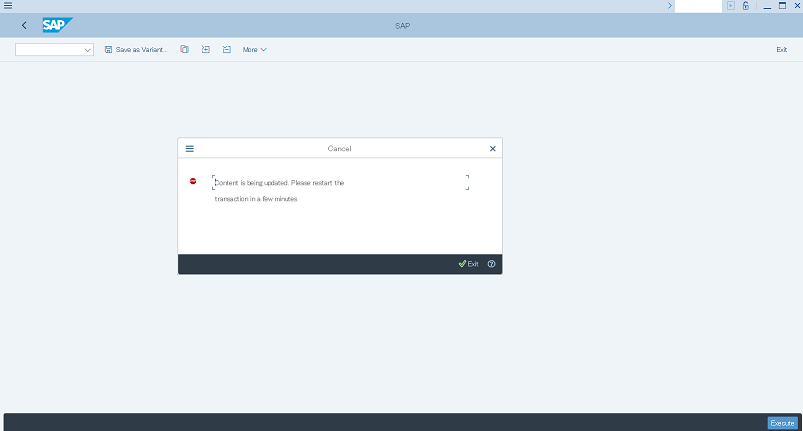Click the lock icon in the title bar
This screenshot has height=431, width=803.
(746, 6)
